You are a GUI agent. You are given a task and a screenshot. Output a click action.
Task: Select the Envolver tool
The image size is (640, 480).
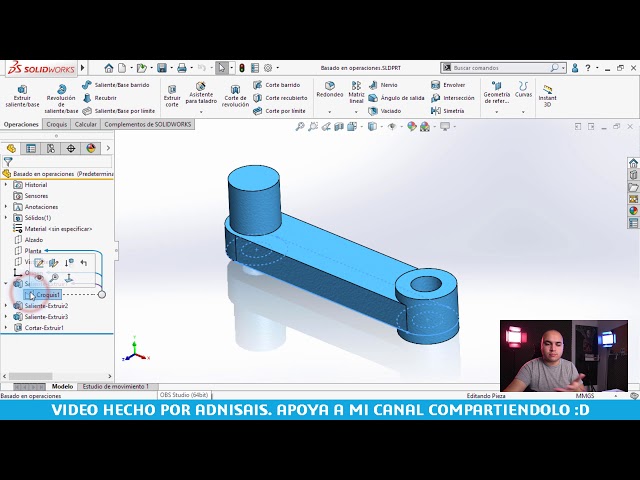point(448,85)
